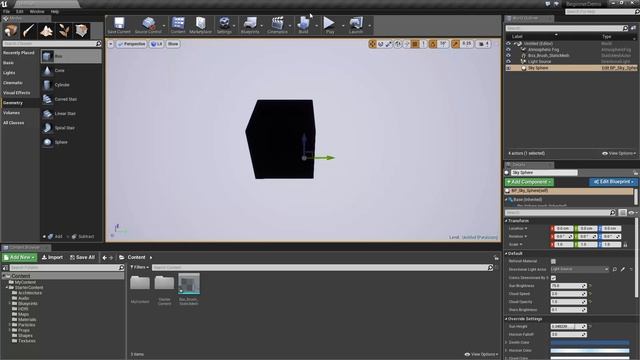This screenshot has width=640, height=360.
Task: Toggle visibility of Light Source actor
Action: pos(508,62)
